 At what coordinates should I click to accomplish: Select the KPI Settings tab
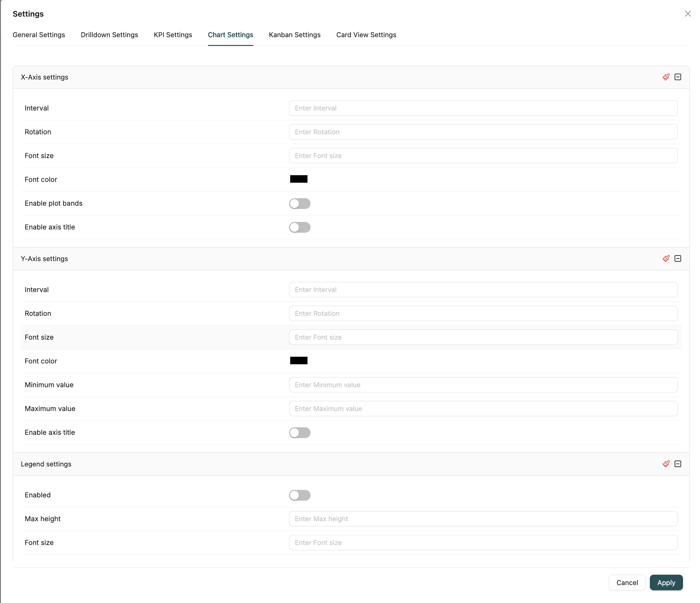[173, 35]
